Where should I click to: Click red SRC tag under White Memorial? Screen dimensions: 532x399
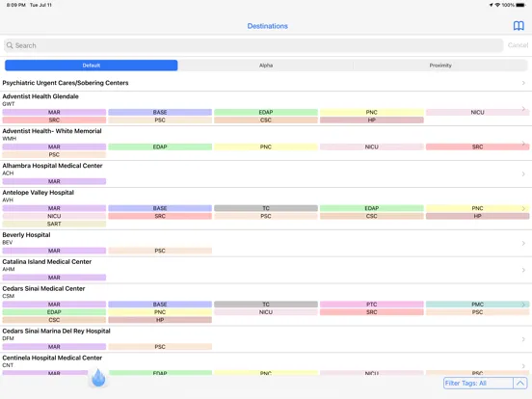point(477,146)
